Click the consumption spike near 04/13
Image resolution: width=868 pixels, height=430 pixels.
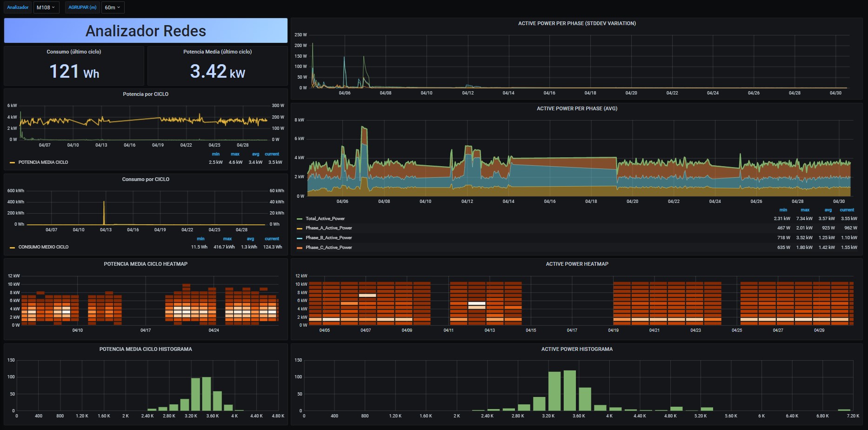point(104,213)
